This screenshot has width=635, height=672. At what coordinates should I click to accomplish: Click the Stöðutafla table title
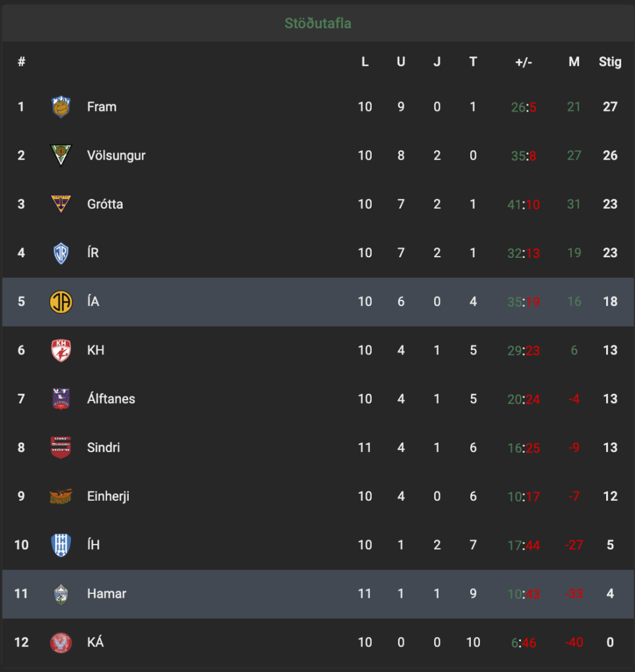tap(318, 23)
